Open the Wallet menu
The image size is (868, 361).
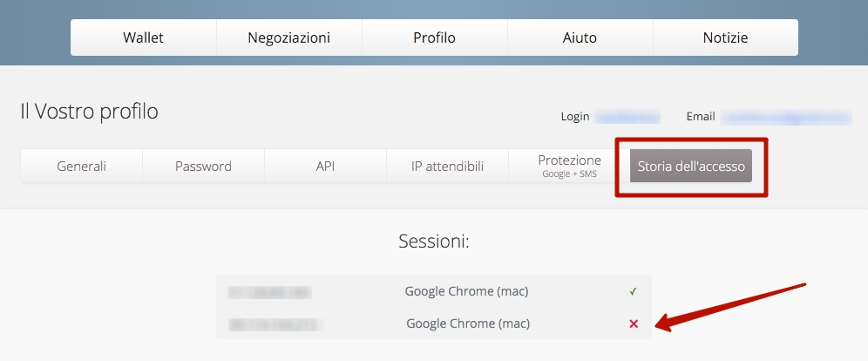coord(144,37)
